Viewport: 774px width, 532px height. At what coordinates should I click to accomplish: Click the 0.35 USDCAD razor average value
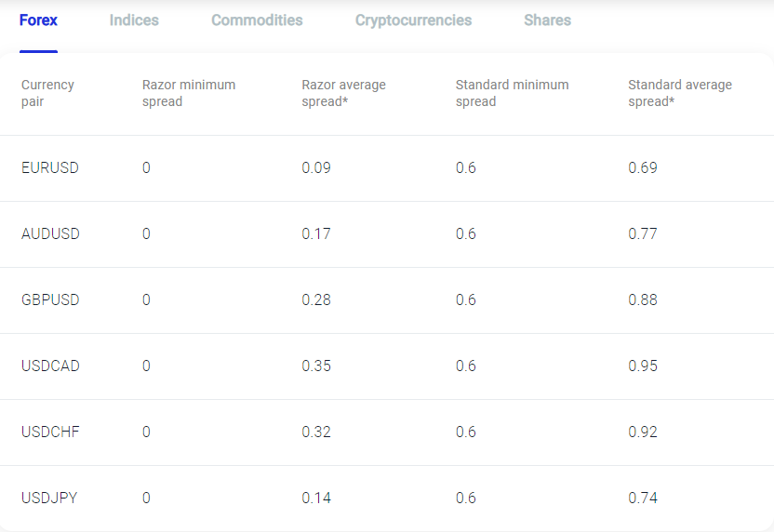(316, 366)
